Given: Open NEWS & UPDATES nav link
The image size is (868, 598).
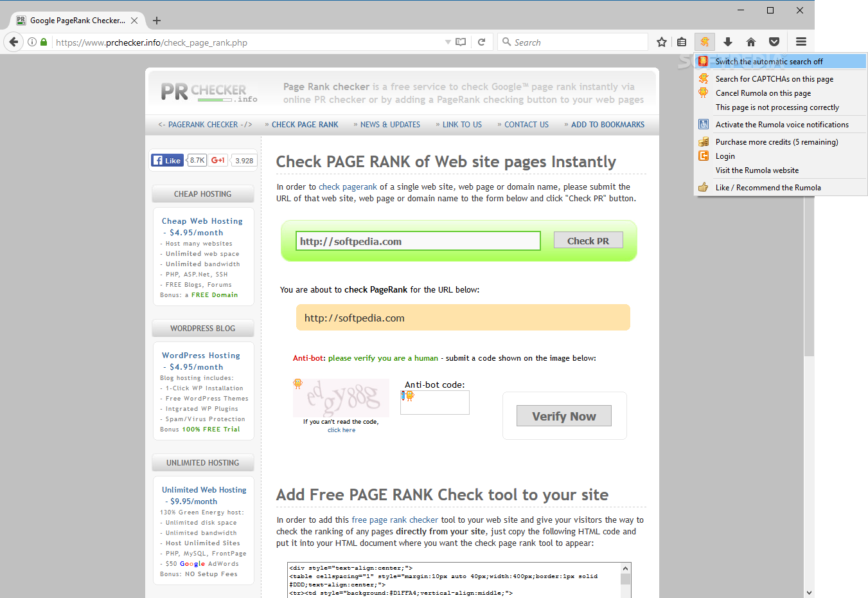Looking at the screenshot, I should [390, 125].
